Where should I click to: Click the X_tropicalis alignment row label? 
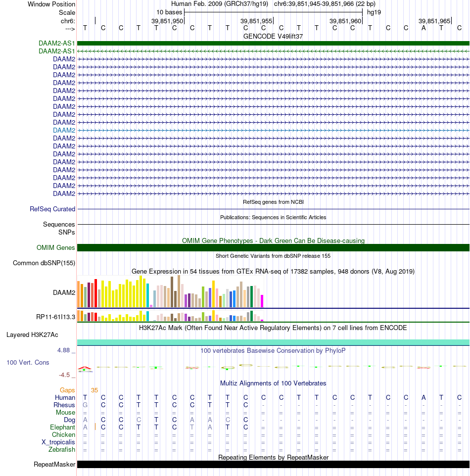pyautogui.click(x=58, y=442)
